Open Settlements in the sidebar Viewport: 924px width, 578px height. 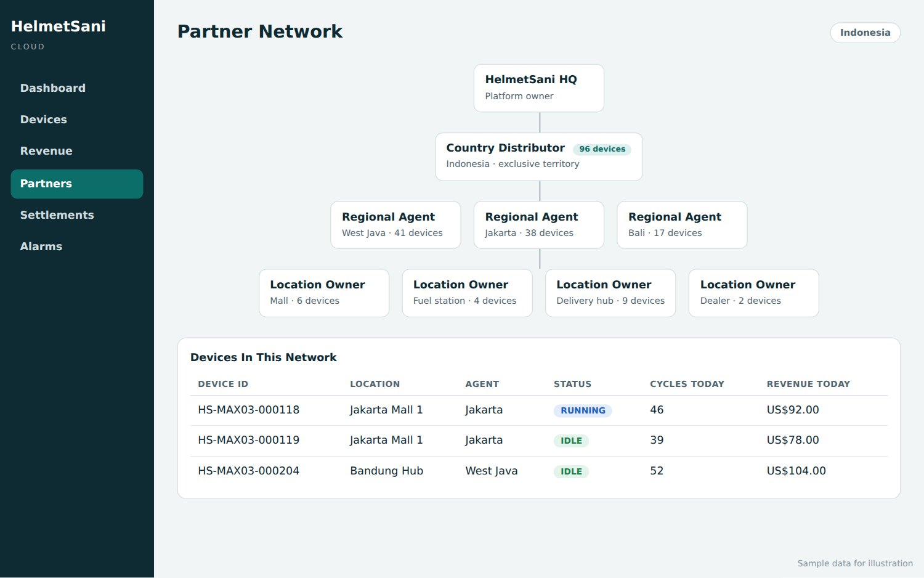[77, 215]
